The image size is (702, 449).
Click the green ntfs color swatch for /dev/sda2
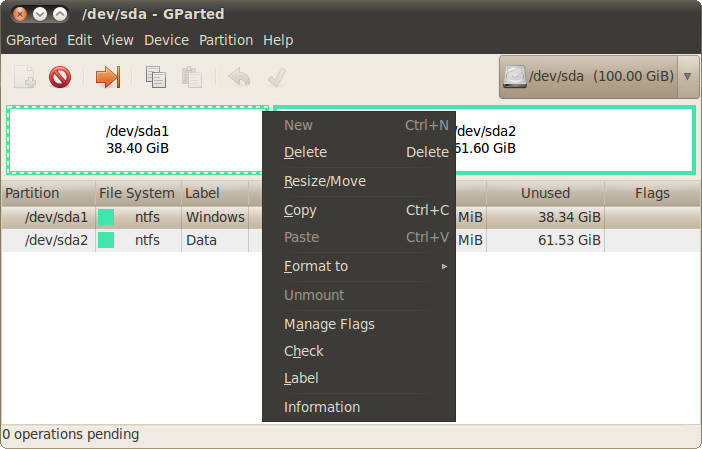[x=106, y=240]
